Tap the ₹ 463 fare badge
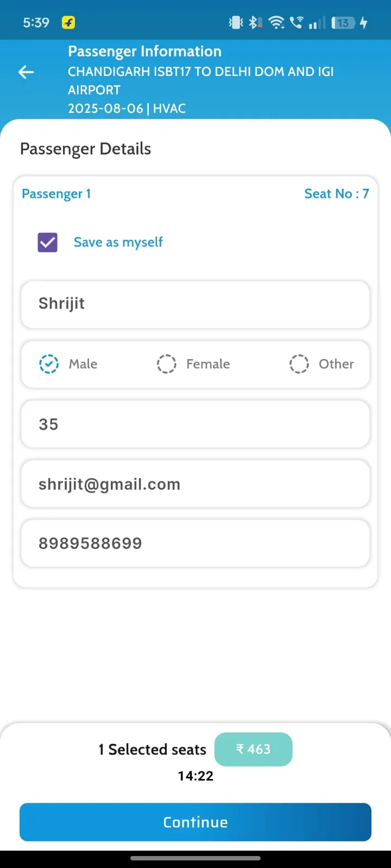This screenshot has height=868, width=391. [x=253, y=749]
